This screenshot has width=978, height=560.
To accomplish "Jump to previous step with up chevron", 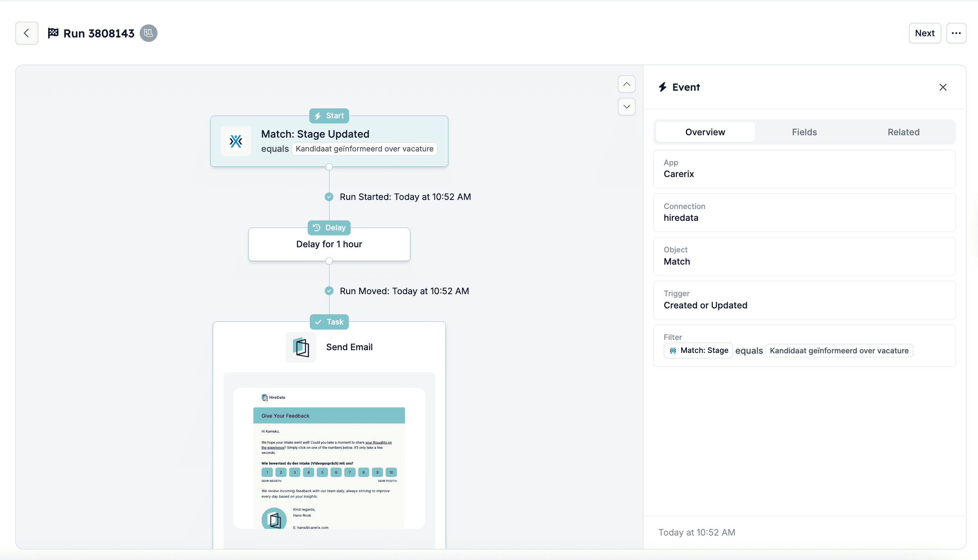I will coord(626,84).
